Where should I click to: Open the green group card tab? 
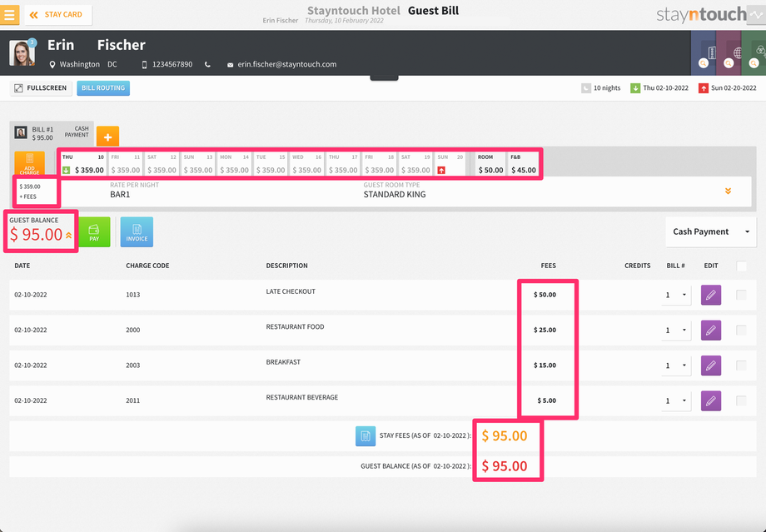click(x=754, y=53)
